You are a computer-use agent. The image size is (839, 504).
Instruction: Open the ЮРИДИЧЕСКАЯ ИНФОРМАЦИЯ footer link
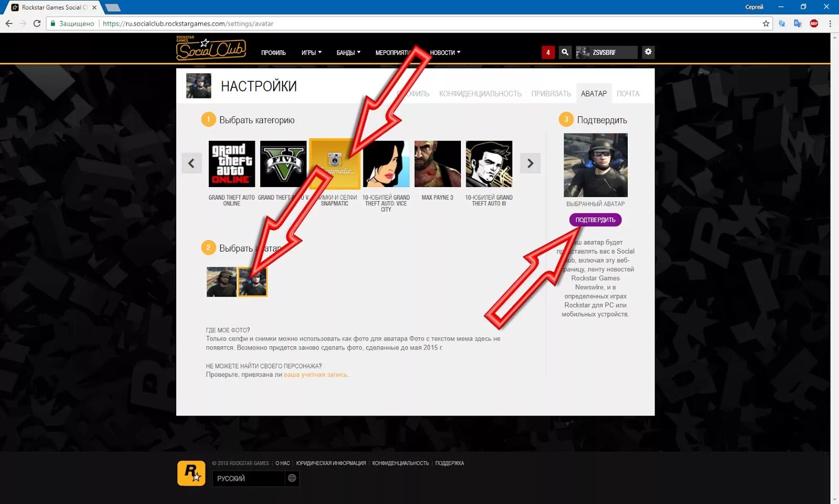coord(331,463)
